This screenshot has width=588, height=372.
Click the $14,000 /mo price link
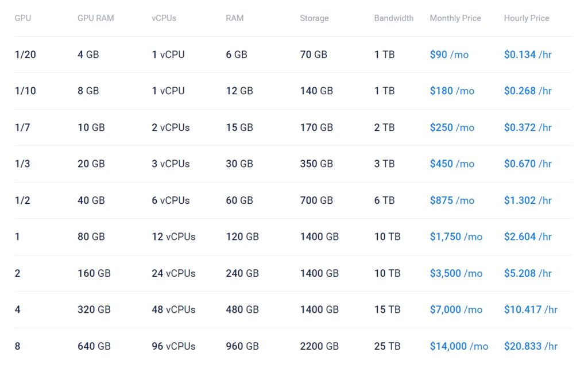[x=459, y=346]
